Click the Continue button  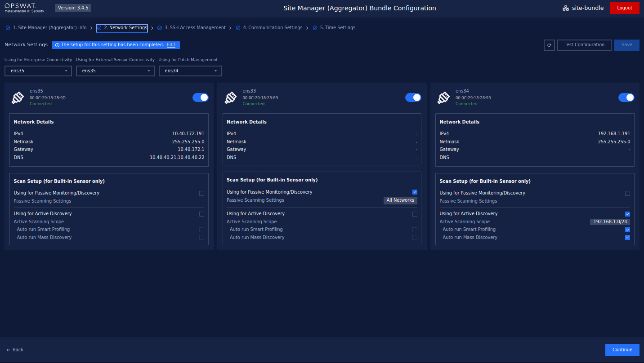[x=622, y=350]
